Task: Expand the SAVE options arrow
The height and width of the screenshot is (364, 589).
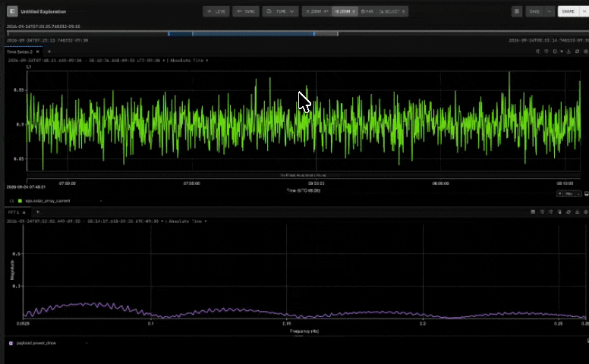Action: pos(550,11)
